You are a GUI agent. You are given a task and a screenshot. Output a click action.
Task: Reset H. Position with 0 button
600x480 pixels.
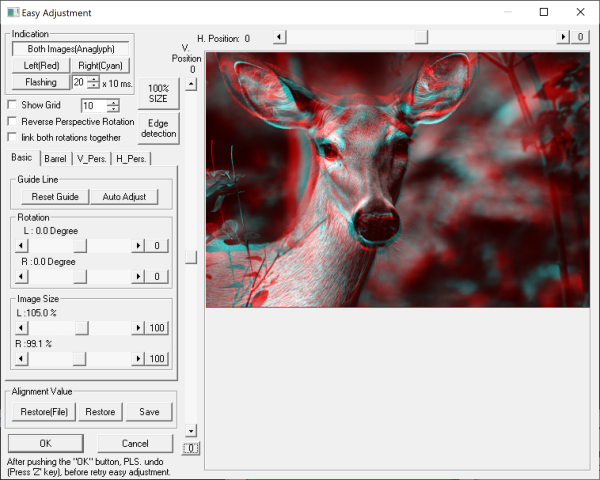coord(580,37)
